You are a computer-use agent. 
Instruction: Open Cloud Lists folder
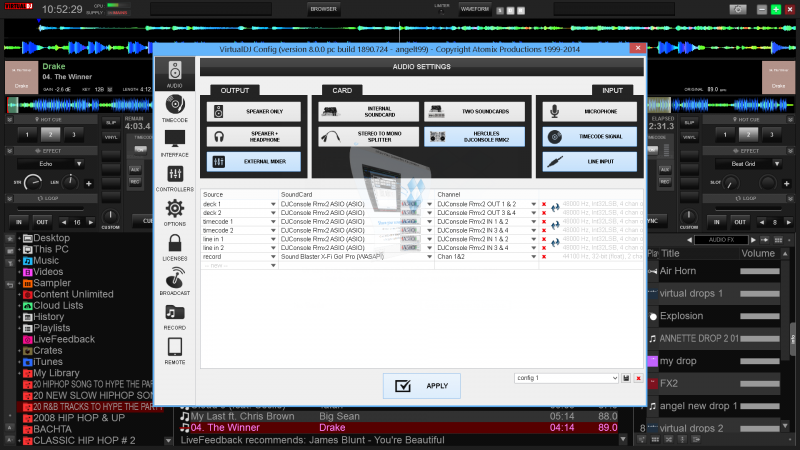(x=58, y=306)
